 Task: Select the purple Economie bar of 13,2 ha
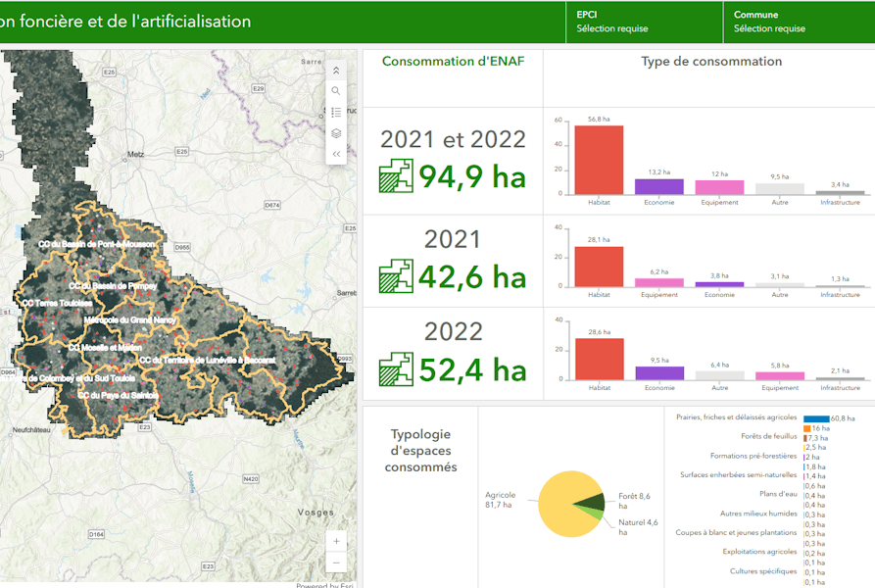click(658, 186)
